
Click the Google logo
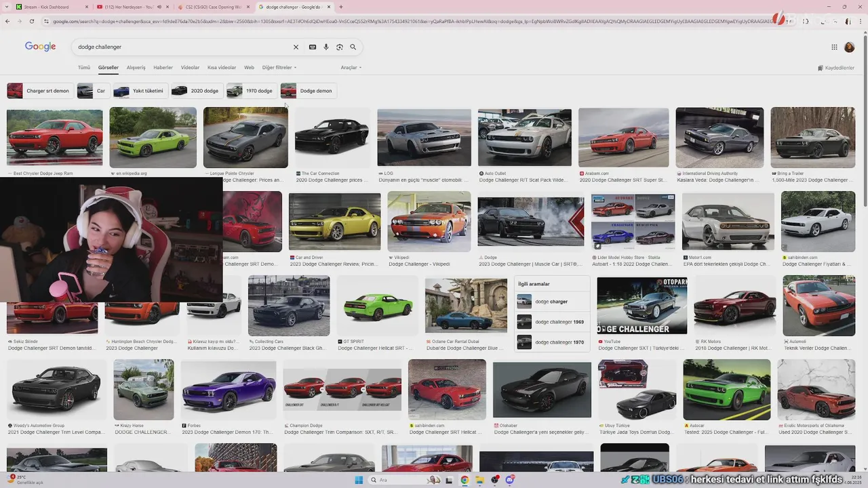tap(40, 47)
